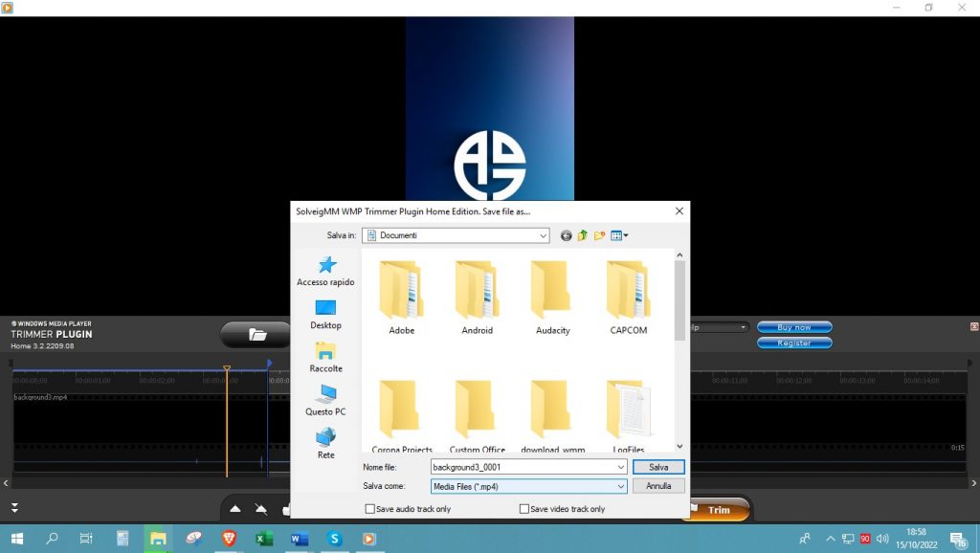Click the up one level folder icon
The image size is (980, 553).
(x=582, y=235)
